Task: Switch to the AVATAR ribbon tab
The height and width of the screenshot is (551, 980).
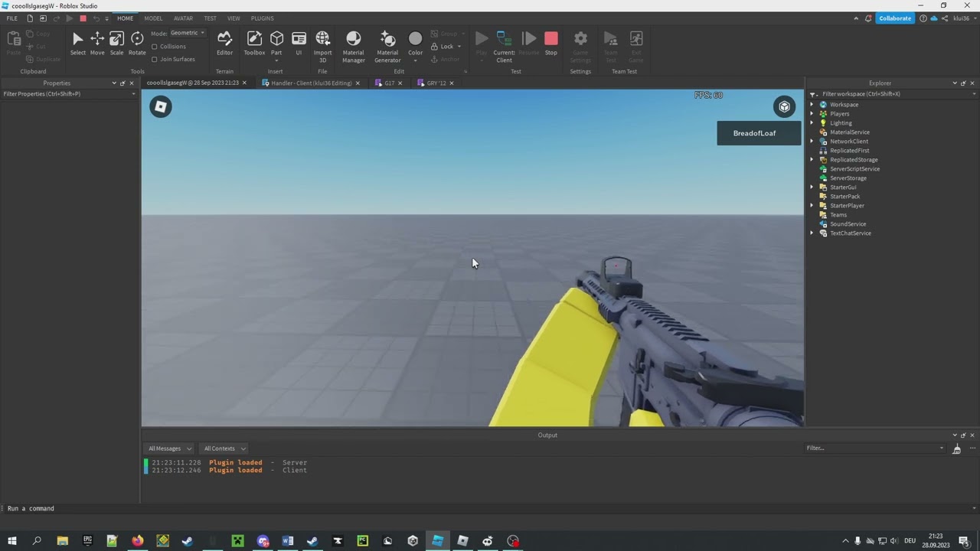Action: coord(183,18)
